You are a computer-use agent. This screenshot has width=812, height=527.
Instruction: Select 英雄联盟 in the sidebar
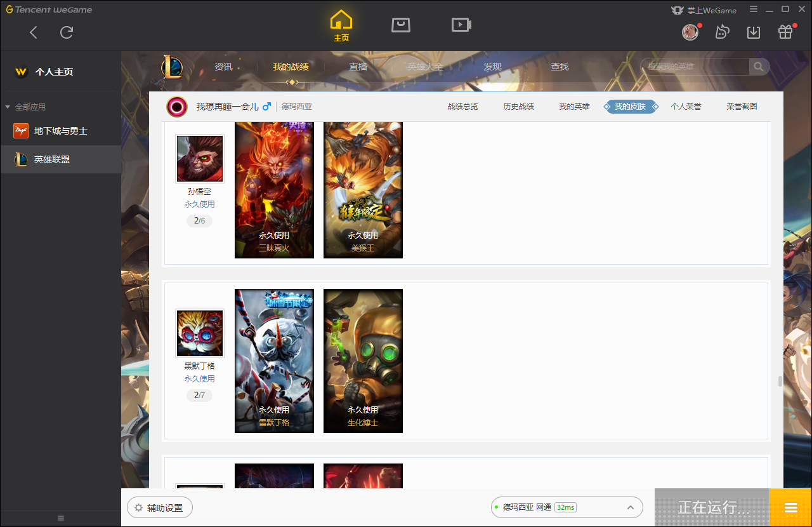point(60,159)
